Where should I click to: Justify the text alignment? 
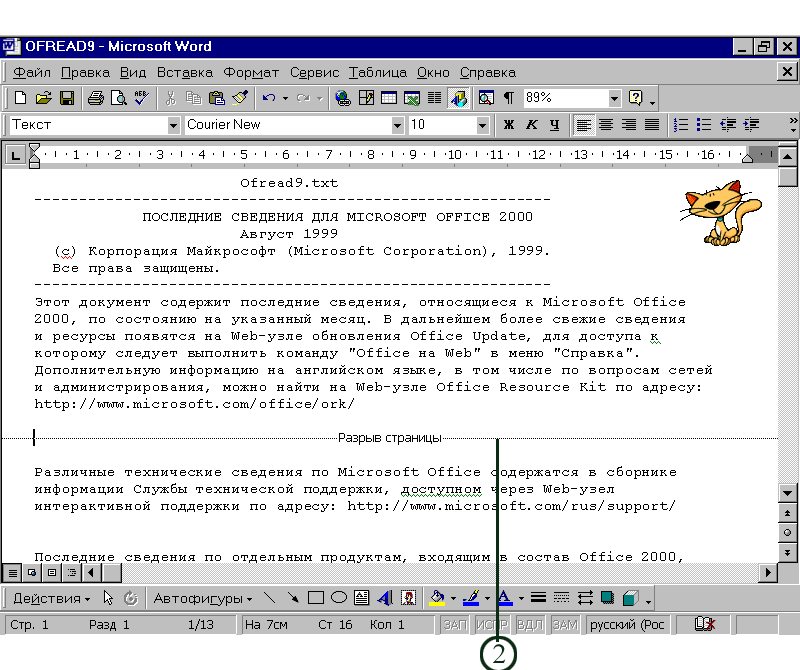(652, 125)
